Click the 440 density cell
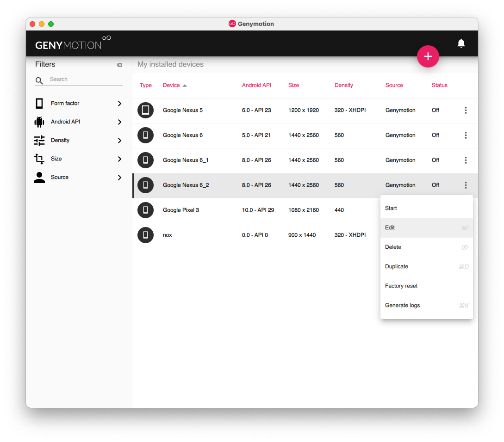The height and width of the screenshot is (442, 504). click(339, 210)
